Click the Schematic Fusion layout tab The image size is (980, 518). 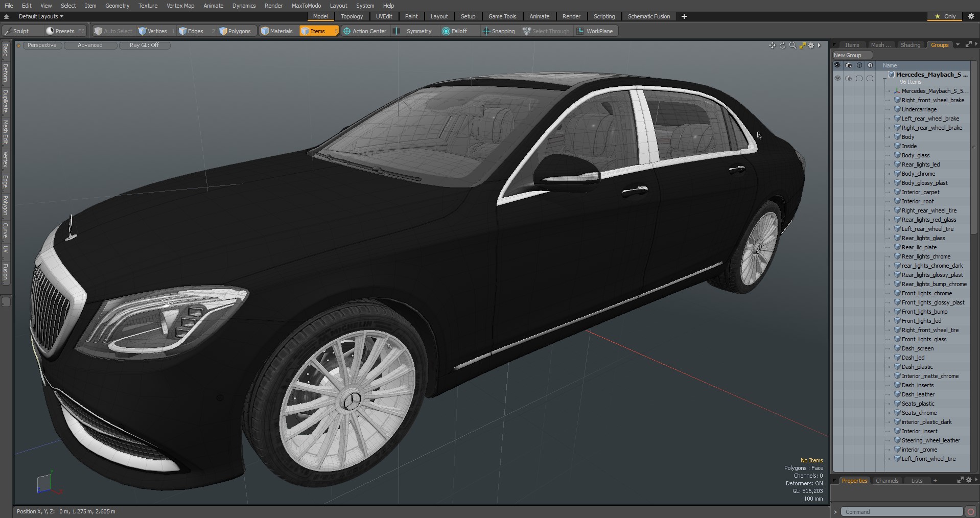649,16
